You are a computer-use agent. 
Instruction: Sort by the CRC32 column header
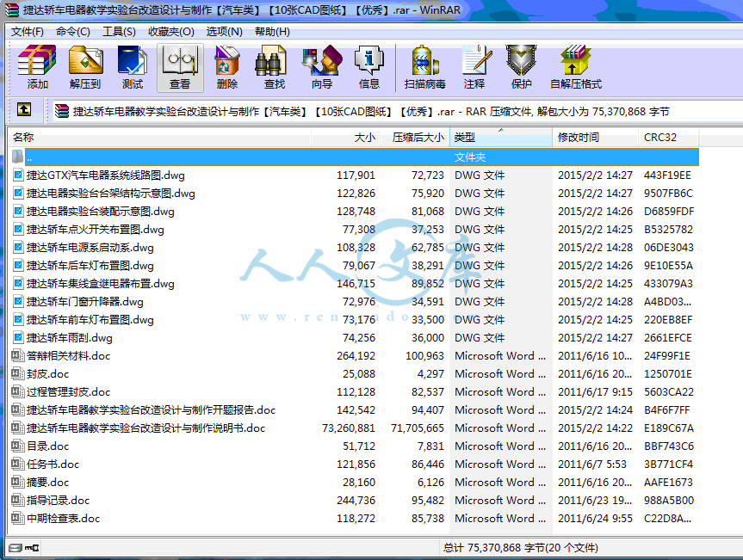[669, 138]
